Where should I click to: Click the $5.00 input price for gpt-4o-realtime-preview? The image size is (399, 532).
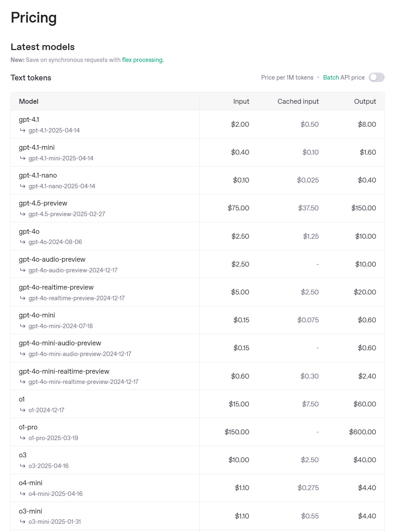click(240, 292)
